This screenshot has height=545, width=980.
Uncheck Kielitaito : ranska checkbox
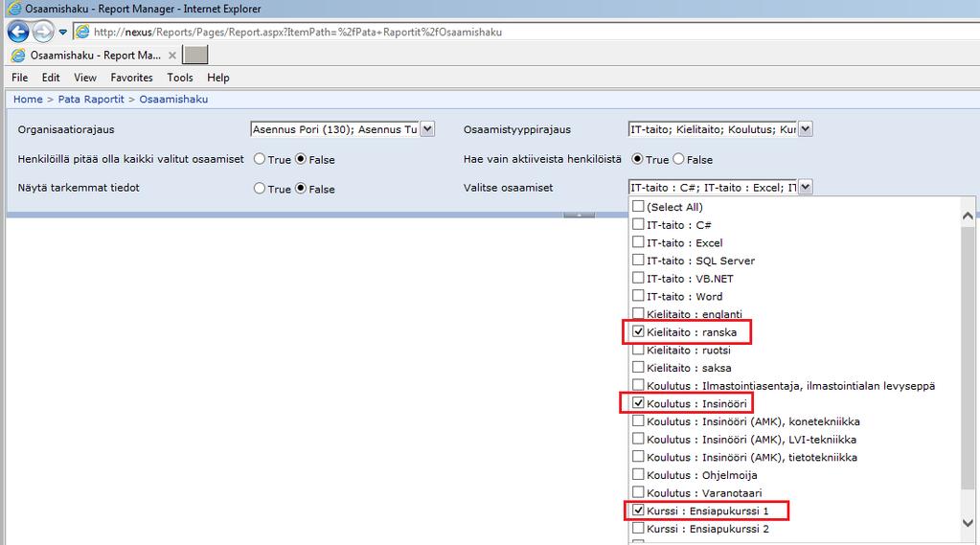638,331
